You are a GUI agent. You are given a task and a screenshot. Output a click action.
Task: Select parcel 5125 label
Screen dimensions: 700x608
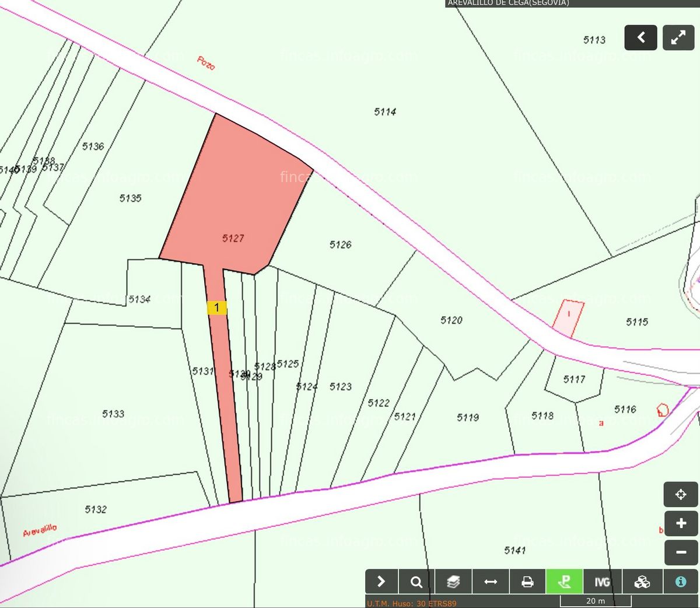pos(288,364)
